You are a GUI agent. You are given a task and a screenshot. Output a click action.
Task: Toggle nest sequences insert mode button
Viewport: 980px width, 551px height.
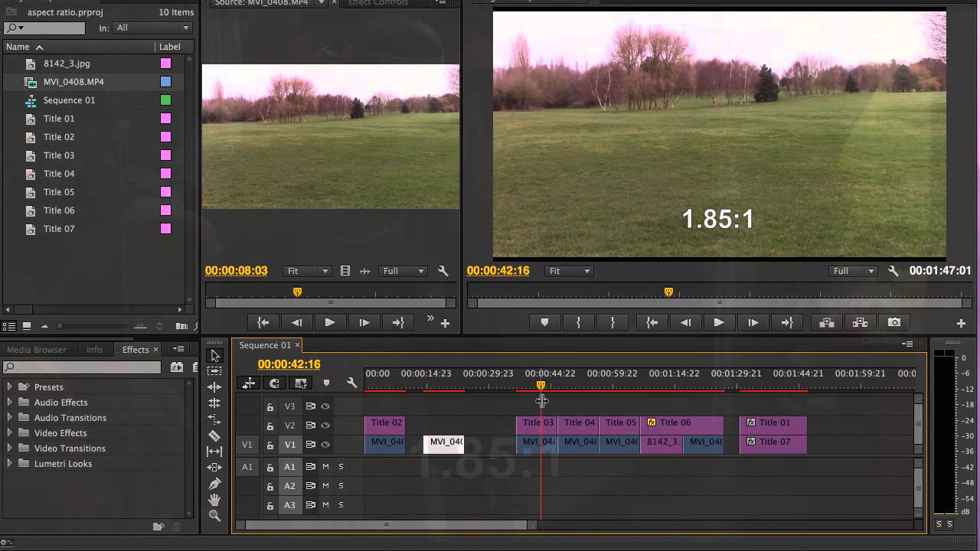(x=249, y=383)
